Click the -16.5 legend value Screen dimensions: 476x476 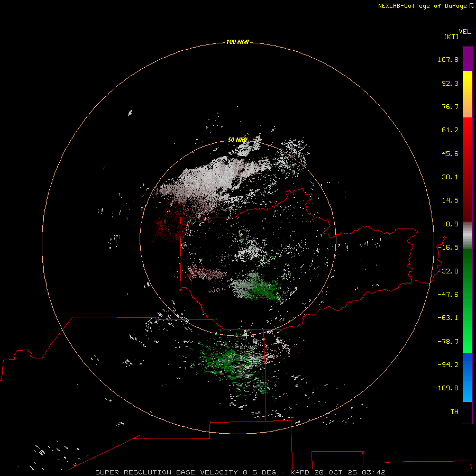[448, 248]
